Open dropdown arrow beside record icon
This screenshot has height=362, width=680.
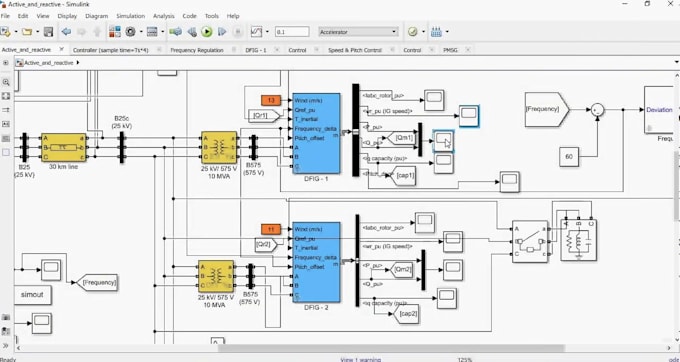[x=267, y=32]
